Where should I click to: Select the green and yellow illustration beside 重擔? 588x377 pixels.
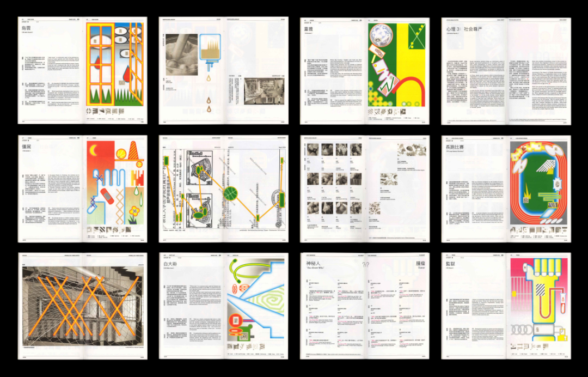(x=397, y=64)
